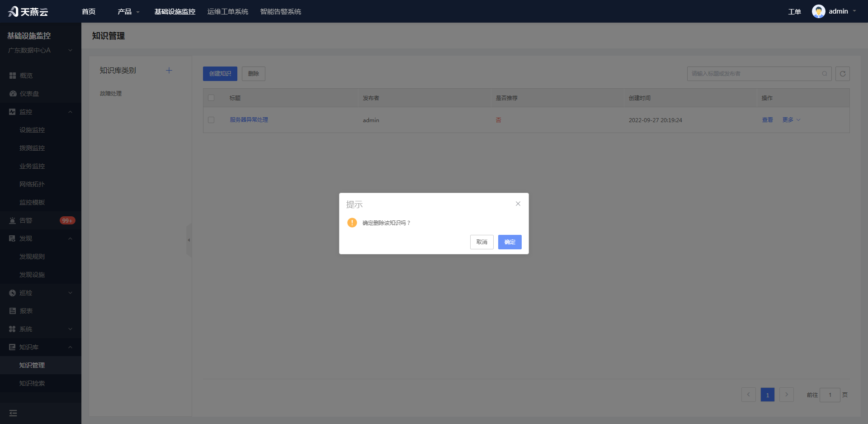Click the plus icon beside 知识库类别
The width and height of the screenshot is (868, 424).
tap(169, 70)
